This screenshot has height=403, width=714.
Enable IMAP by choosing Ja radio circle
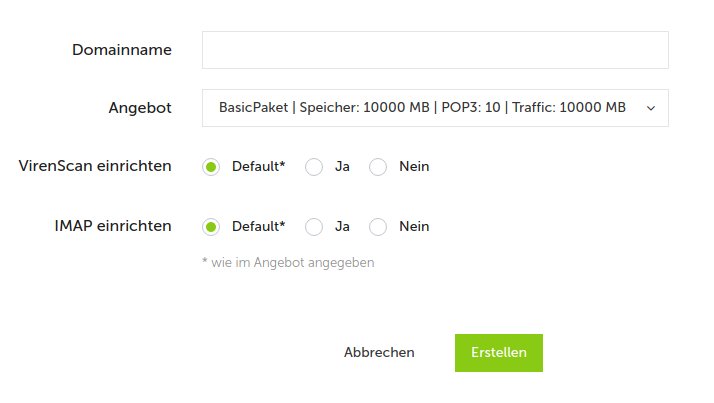click(314, 227)
